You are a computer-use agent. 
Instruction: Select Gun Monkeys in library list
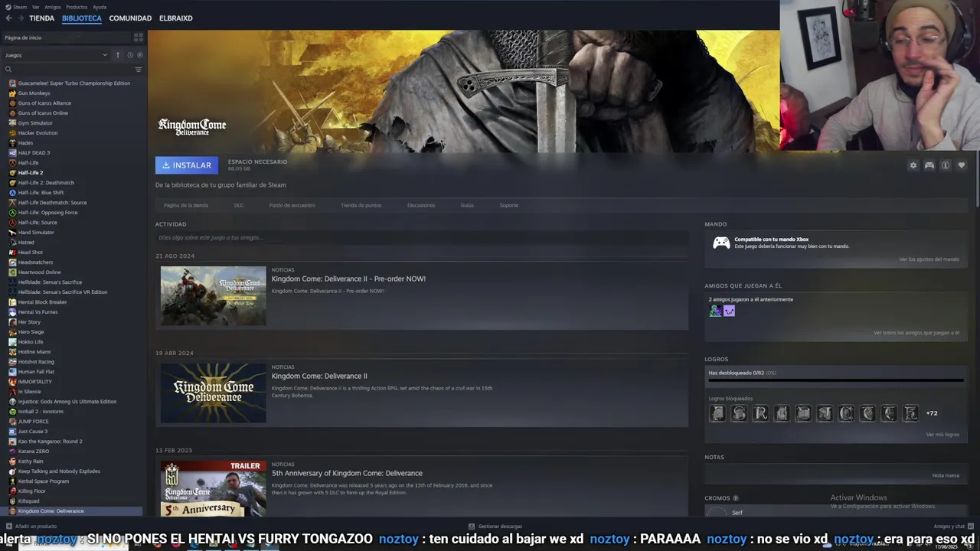point(34,93)
